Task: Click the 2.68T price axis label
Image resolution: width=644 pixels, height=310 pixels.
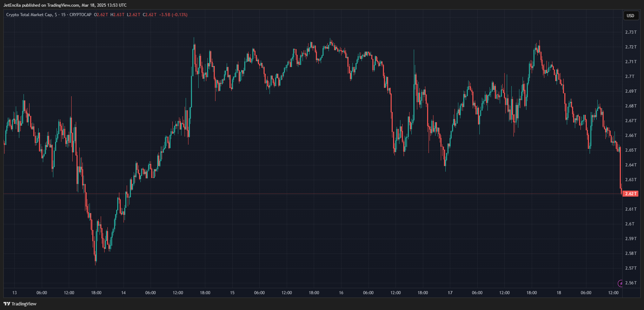Action: click(x=631, y=106)
